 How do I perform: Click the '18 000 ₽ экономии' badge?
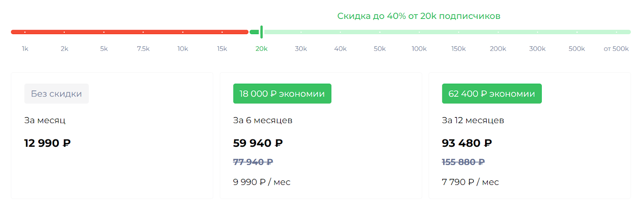[x=282, y=94]
